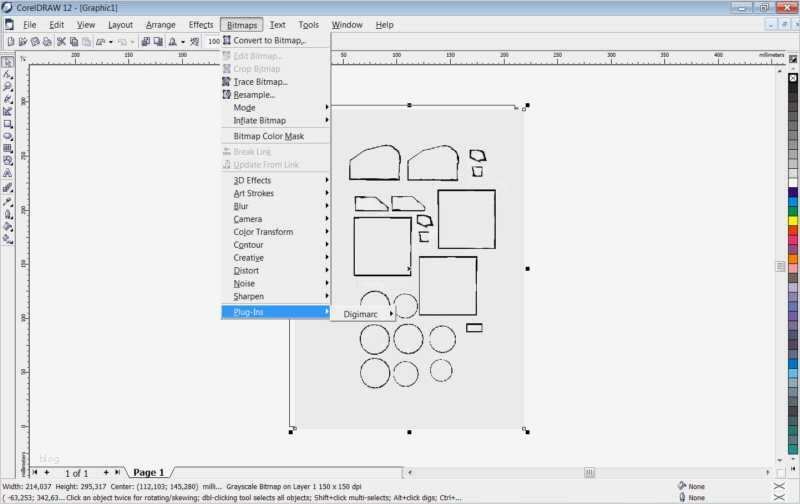Click the top-middle selection handle of bitmap
The width and height of the screenshot is (800, 504).
(409, 105)
